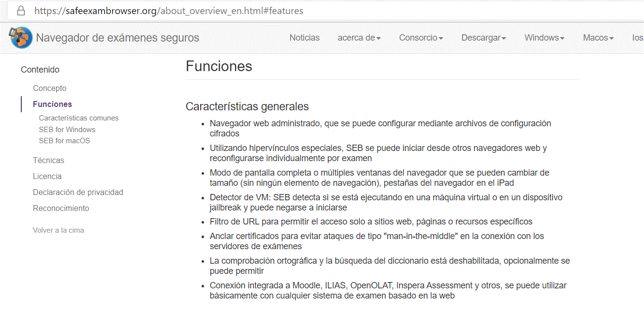The image size is (644, 314).
Task: Click the truncated 'los' menu item
Action: click(x=637, y=37)
